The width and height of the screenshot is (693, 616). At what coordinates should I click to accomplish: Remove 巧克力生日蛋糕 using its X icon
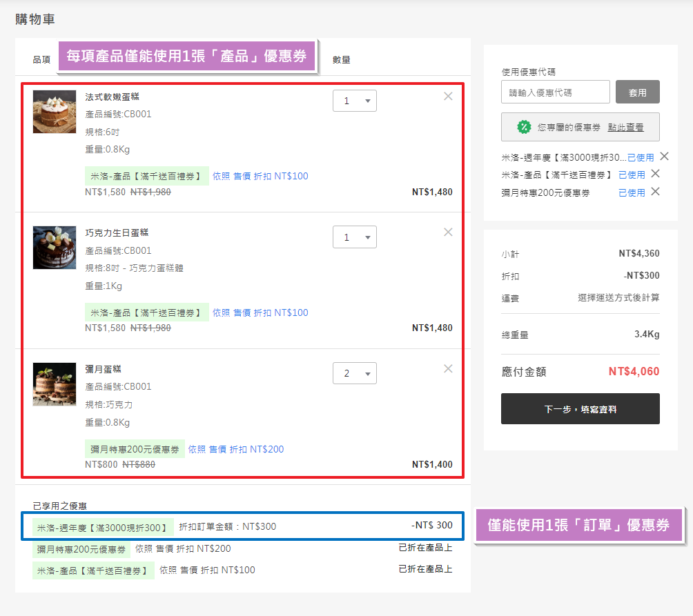(x=447, y=232)
